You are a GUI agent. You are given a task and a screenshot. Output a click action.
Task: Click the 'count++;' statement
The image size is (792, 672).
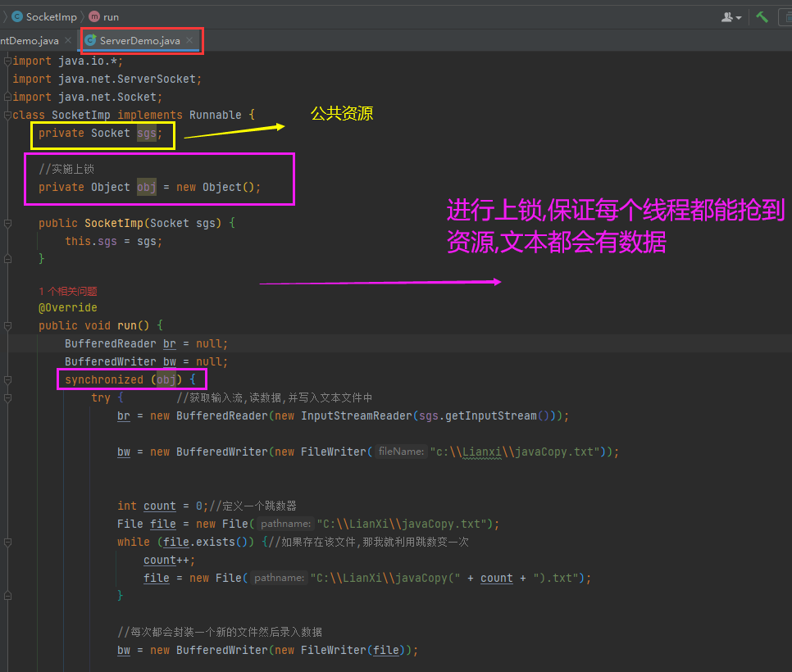pyautogui.click(x=169, y=561)
